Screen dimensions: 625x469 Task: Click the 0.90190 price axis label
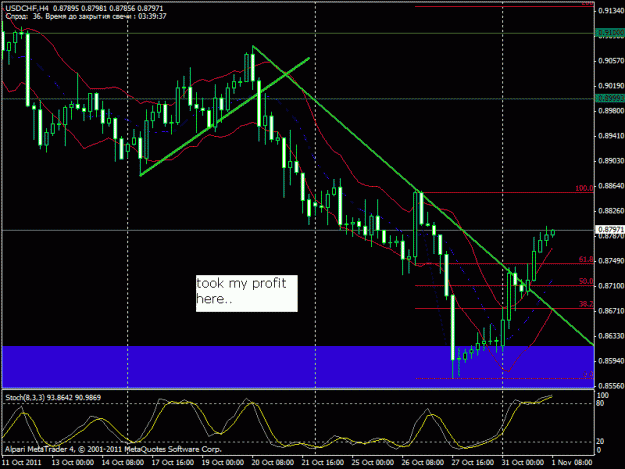point(611,86)
